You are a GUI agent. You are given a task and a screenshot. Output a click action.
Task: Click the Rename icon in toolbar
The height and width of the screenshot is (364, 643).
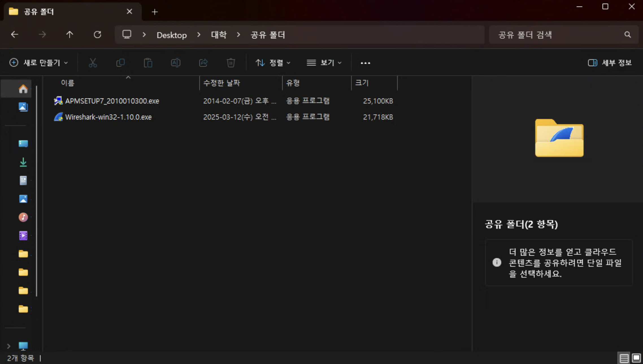click(175, 63)
